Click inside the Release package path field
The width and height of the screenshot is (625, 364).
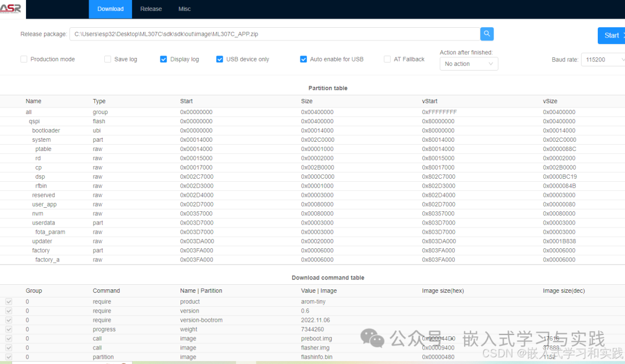[272, 34]
